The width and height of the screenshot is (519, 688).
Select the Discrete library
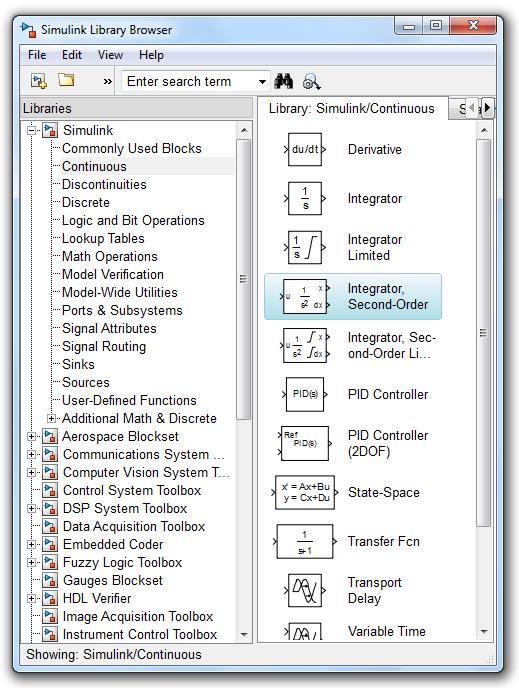(86, 203)
